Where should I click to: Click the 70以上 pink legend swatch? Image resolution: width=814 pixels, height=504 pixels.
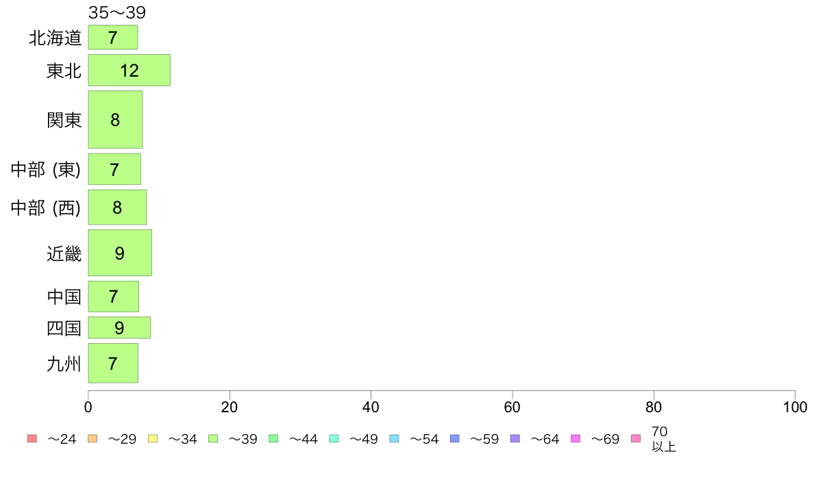(636, 438)
